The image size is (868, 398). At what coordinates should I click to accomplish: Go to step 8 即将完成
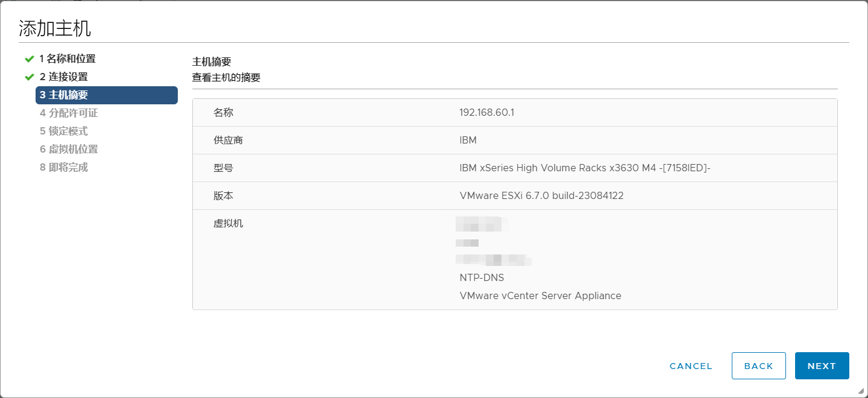click(64, 168)
